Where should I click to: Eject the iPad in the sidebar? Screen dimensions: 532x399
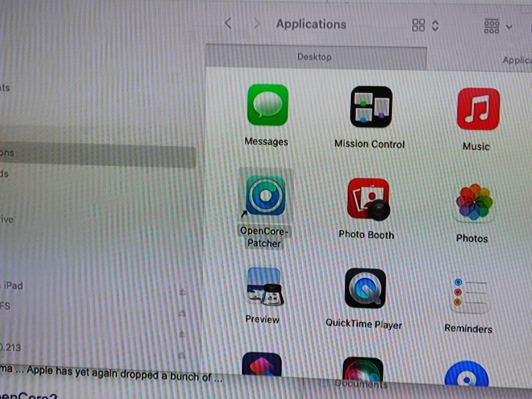183,292
